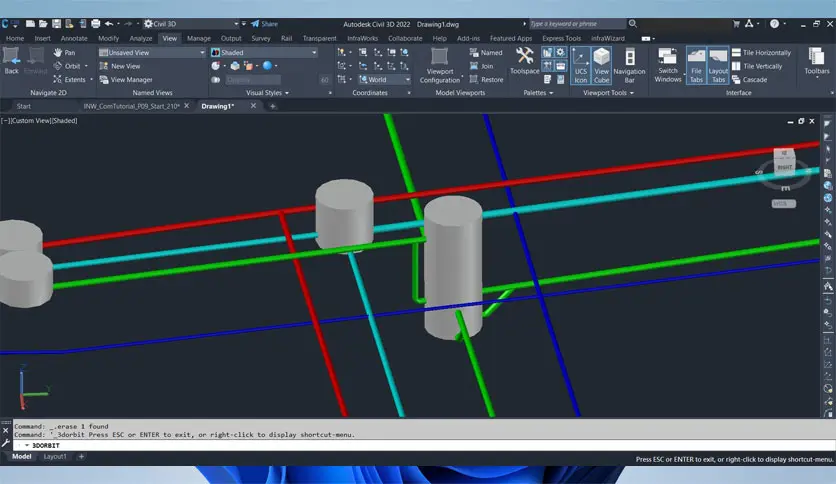Toggle the settings gear palette button
This screenshot has height=484, width=836.
pyautogui.click(x=560, y=52)
